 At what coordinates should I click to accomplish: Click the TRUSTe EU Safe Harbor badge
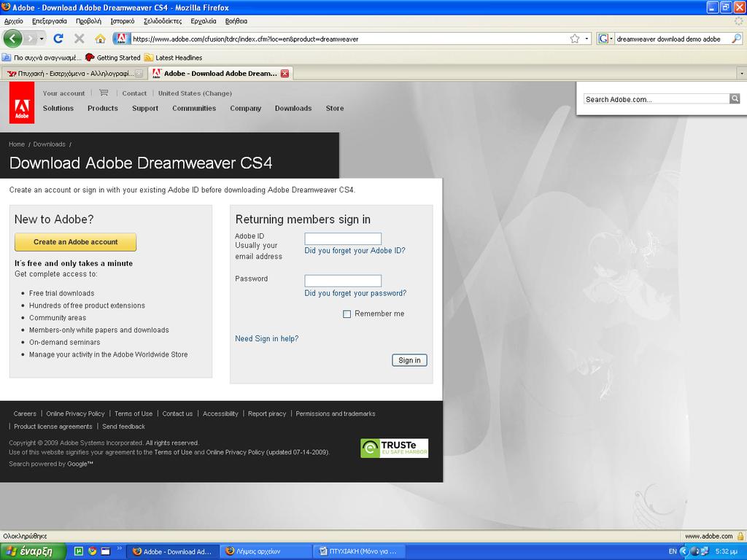[x=395, y=448]
